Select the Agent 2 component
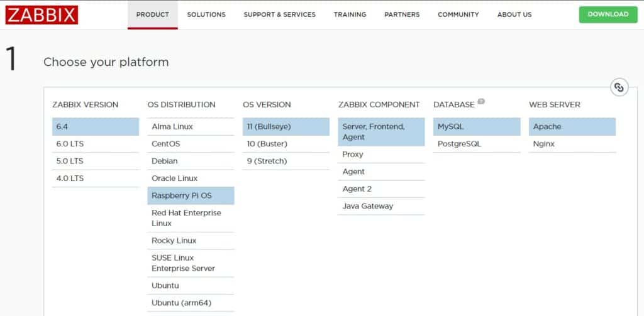 pos(381,189)
